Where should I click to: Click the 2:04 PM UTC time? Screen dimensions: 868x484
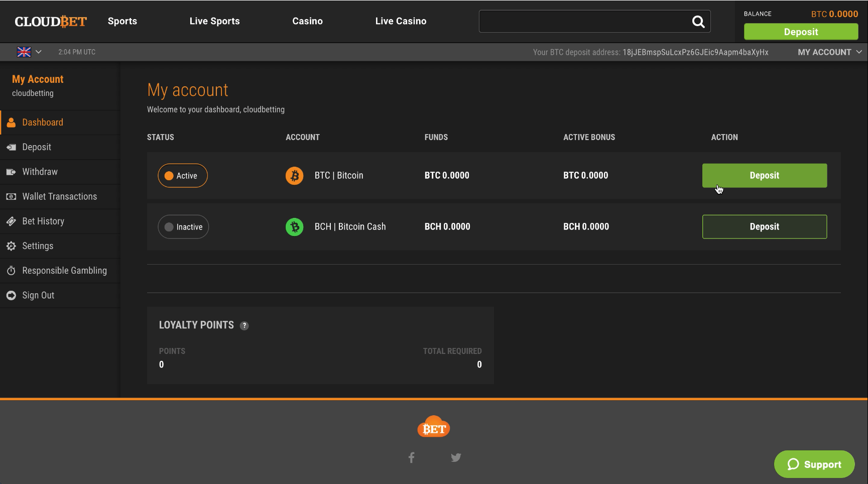(x=77, y=52)
